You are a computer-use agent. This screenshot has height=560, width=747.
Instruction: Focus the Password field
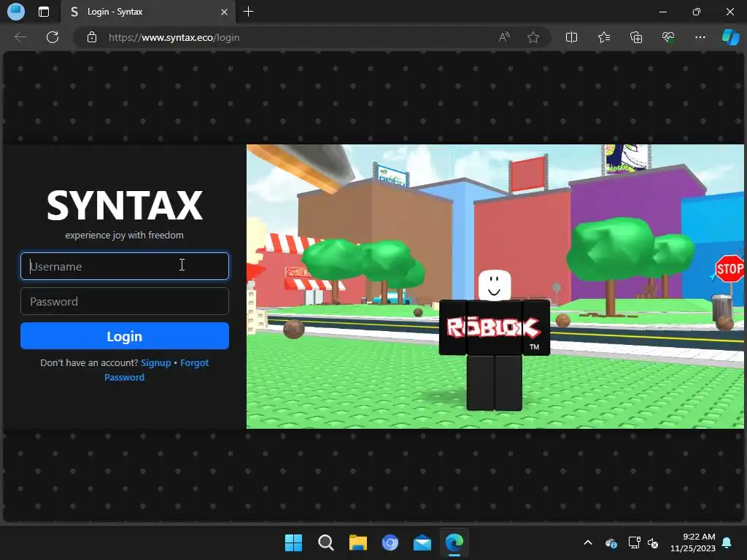click(124, 301)
